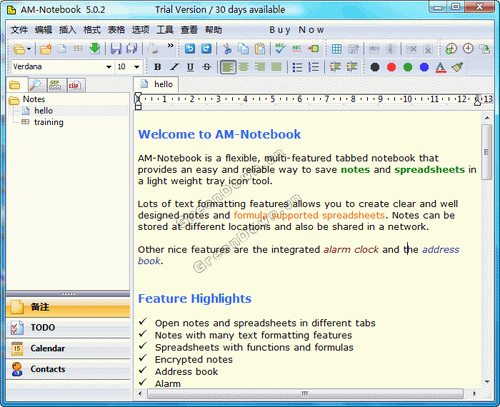
Task: Open the font color A icon
Action: [x=441, y=67]
